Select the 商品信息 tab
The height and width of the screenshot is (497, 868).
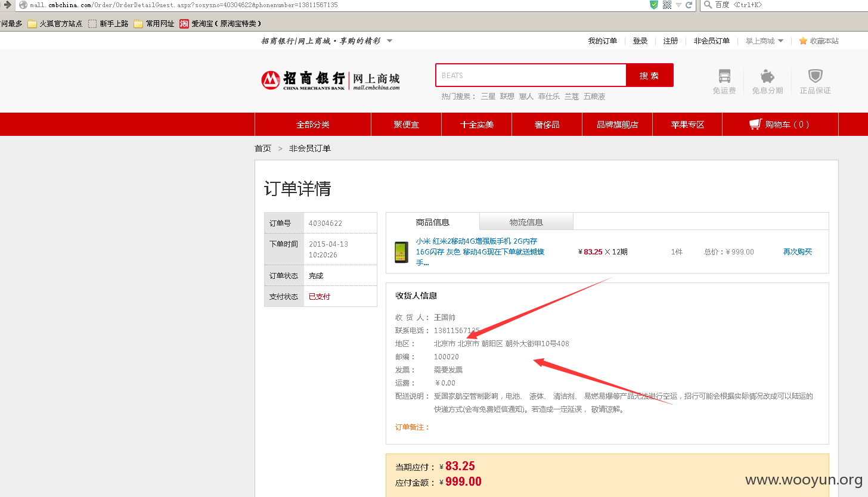tap(433, 222)
